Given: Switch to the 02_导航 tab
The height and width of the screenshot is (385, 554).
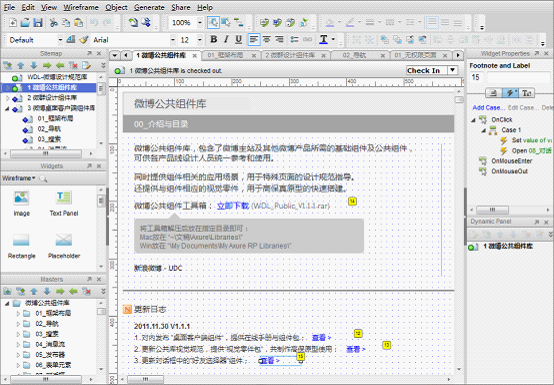Looking at the screenshot, I should [x=354, y=55].
